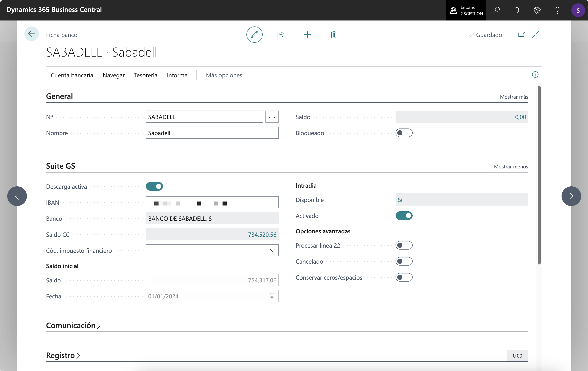Go back with the arrow button
Screen dimensions: 588x371
[32, 34]
